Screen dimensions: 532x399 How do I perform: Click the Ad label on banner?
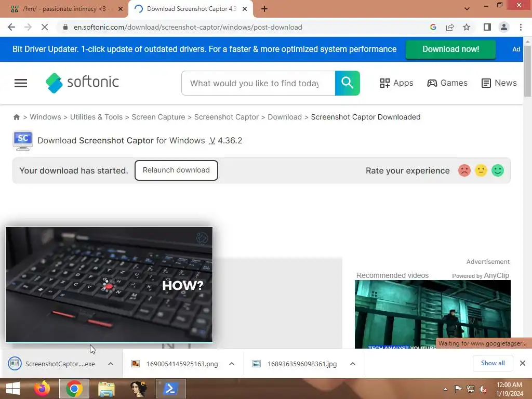(x=516, y=49)
